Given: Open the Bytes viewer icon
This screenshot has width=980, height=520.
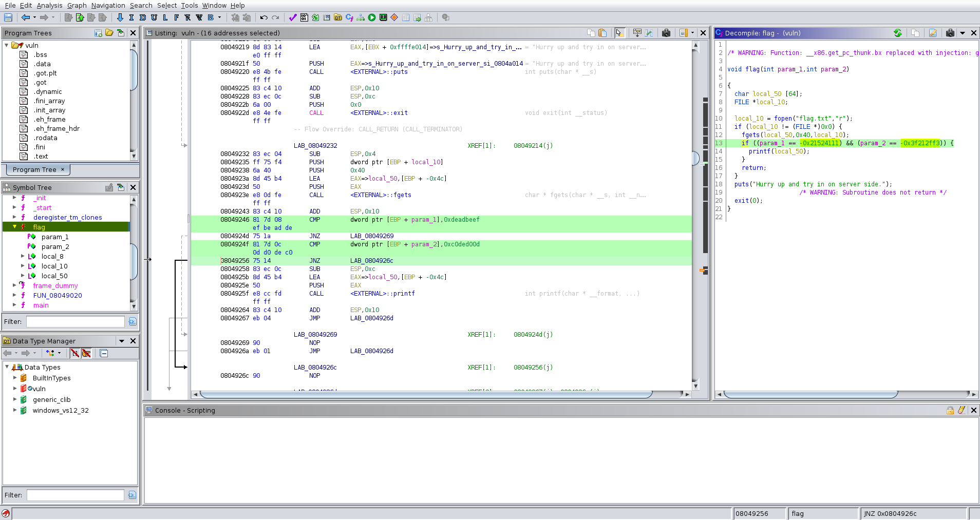Looking at the screenshot, I should [304, 17].
